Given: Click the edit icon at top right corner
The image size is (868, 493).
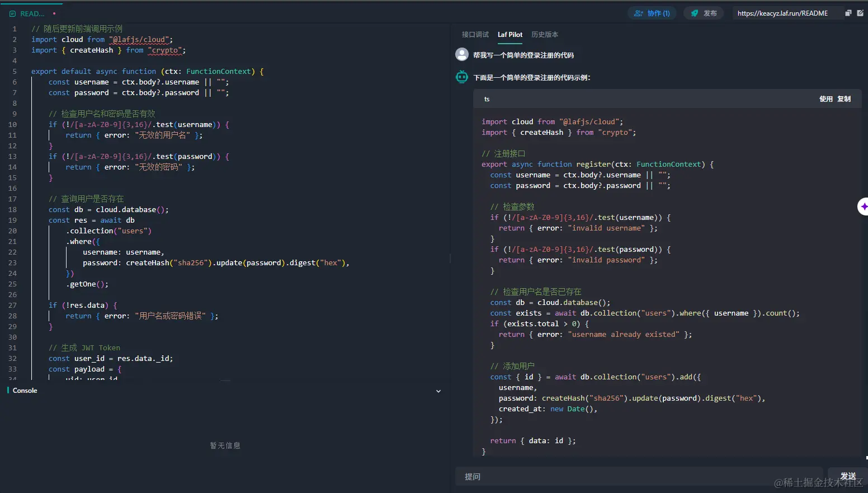Looking at the screenshot, I should pos(860,13).
